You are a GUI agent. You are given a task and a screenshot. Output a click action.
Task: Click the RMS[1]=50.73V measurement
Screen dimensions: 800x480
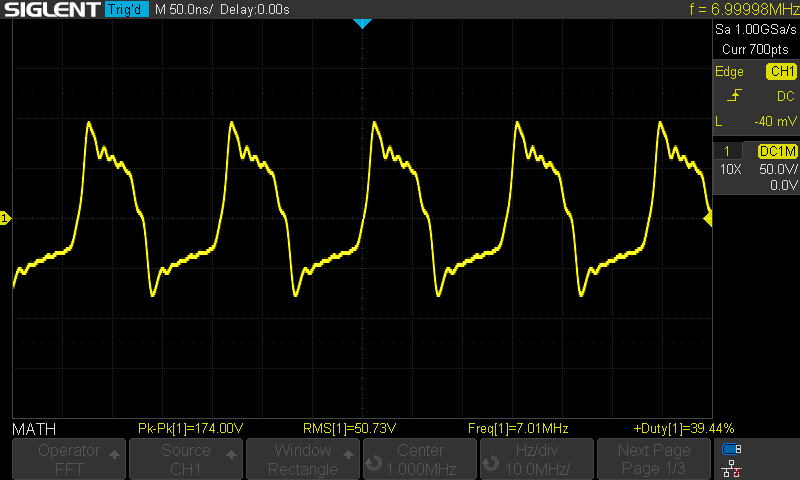point(349,428)
